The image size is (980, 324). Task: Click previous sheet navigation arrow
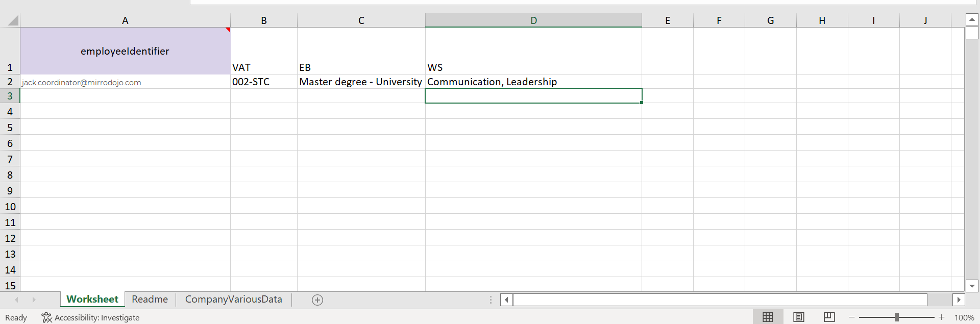tap(17, 300)
